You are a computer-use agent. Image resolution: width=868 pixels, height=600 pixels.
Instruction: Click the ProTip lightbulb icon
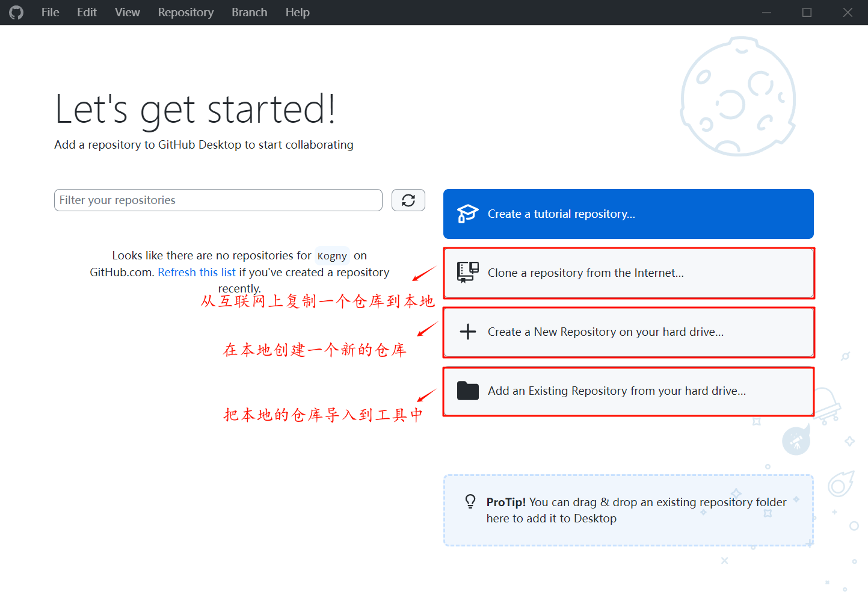coord(470,501)
